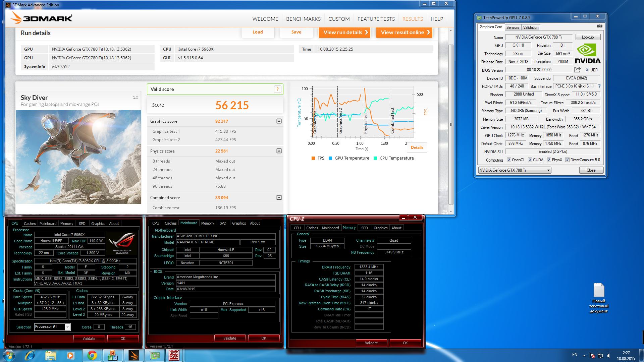
Task: Open Windows Media Player from the taskbar
Action: click(x=70, y=355)
